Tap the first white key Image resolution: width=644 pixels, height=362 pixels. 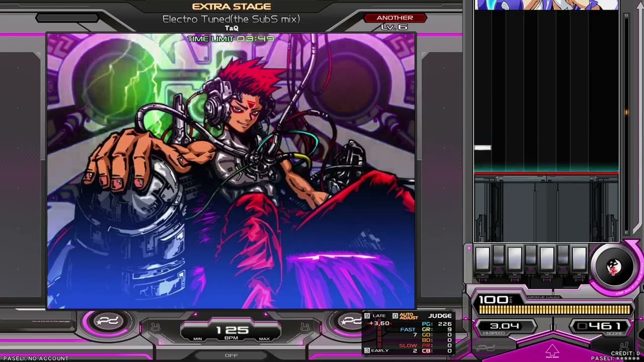[482, 259]
